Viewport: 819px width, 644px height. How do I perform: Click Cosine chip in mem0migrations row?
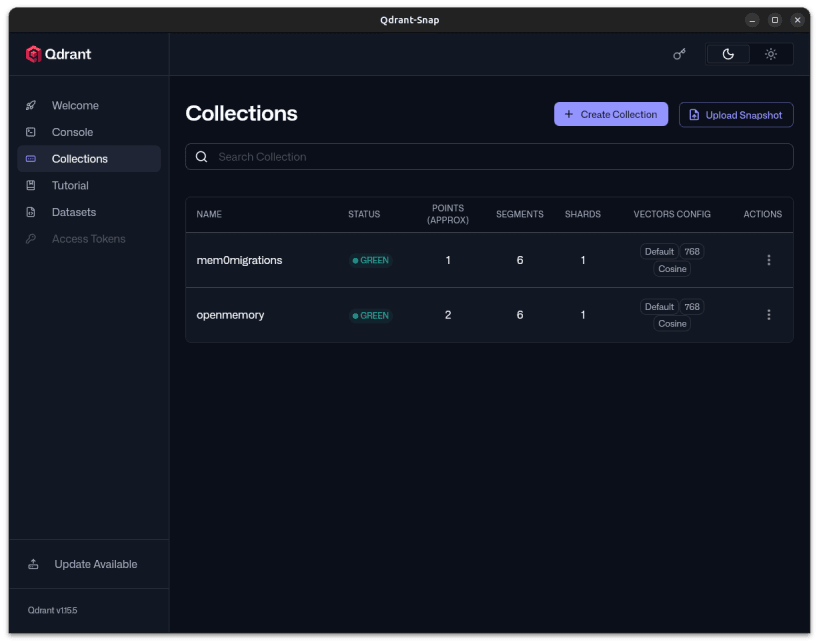coord(672,268)
